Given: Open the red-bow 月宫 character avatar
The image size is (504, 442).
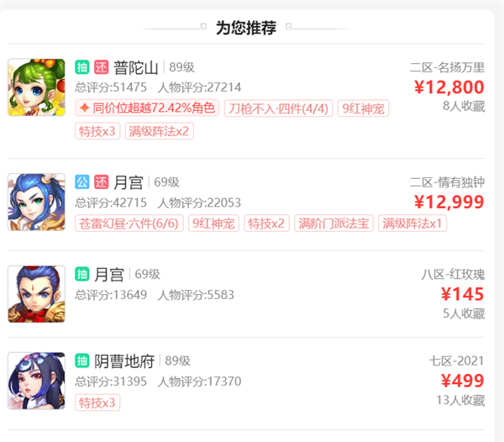Looking at the screenshot, I should tap(36, 294).
